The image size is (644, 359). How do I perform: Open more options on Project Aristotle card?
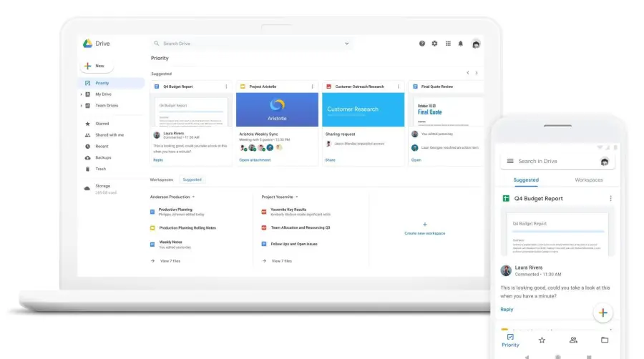tap(313, 87)
